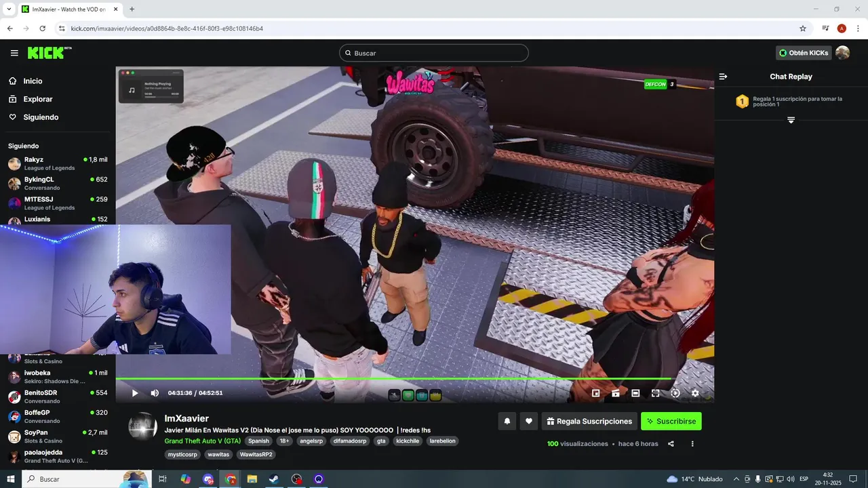
Task: Open Steam from taskbar
Action: point(274,479)
